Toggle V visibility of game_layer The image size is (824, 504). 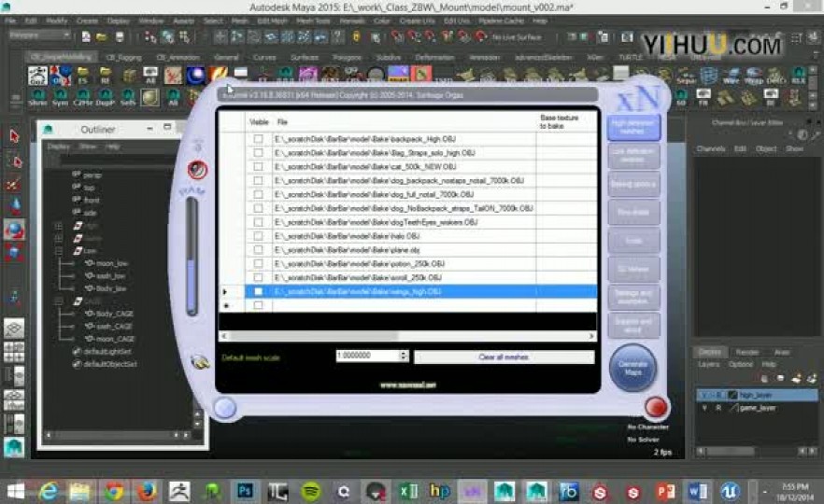(x=704, y=408)
